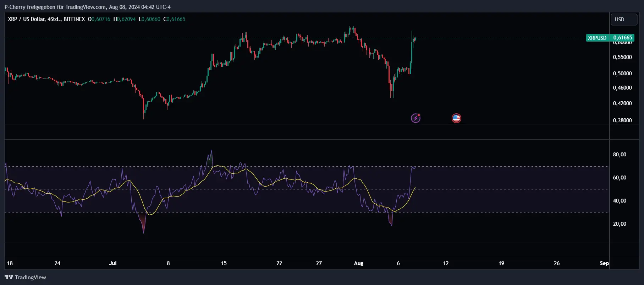Click the 15 date on time axis

click(x=224, y=263)
